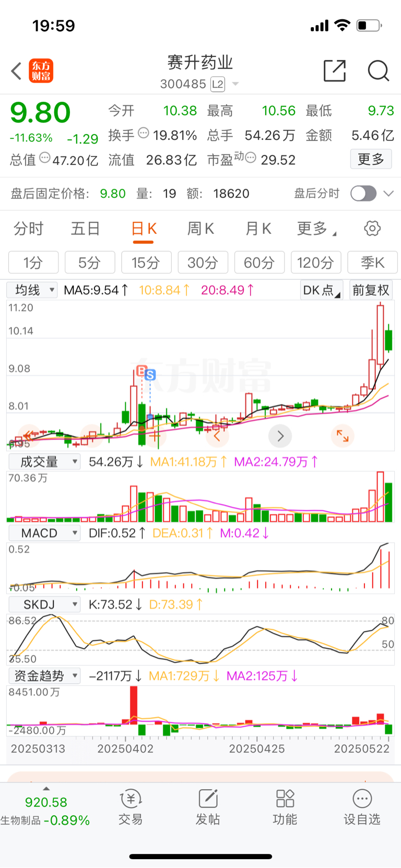Select the 120分 period button
401x868 pixels.
pyautogui.click(x=316, y=263)
